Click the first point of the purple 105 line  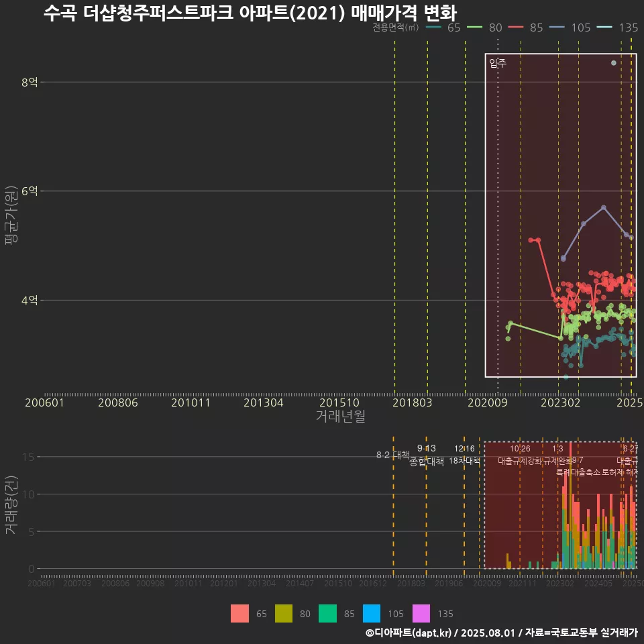pos(563,259)
